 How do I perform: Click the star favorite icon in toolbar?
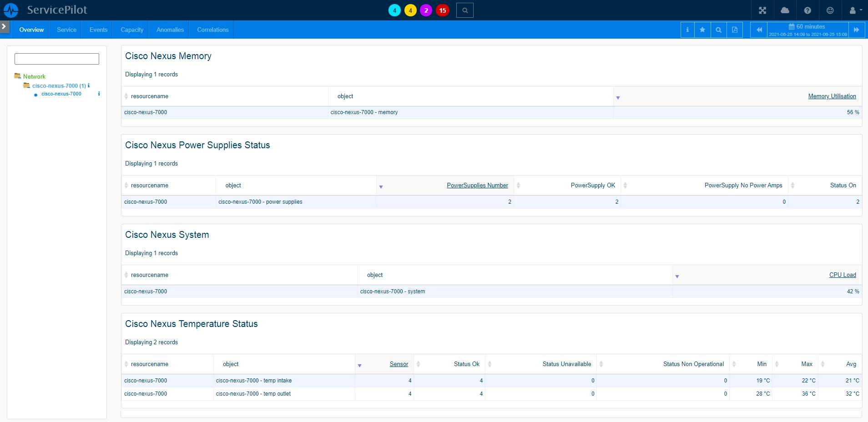[702, 30]
